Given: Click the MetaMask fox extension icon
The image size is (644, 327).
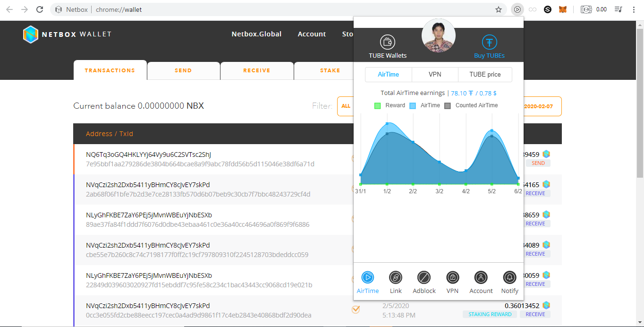Looking at the screenshot, I should pos(563,9).
